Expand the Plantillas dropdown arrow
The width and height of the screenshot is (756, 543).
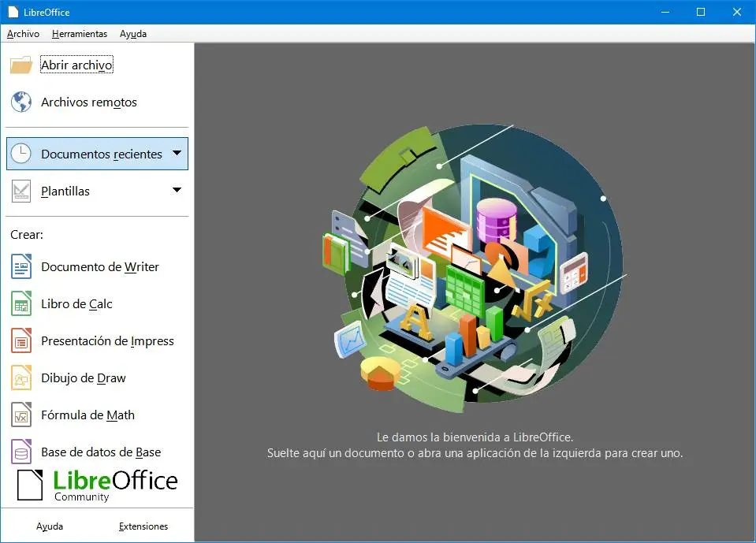[x=177, y=190]
